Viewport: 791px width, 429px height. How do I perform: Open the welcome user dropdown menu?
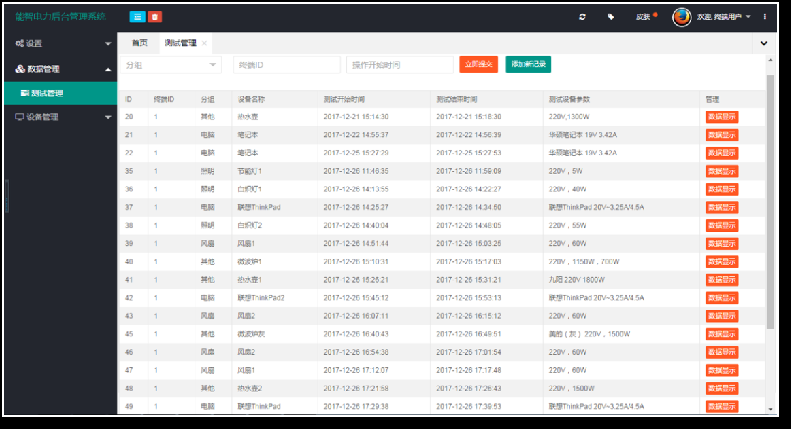point(723,17)
